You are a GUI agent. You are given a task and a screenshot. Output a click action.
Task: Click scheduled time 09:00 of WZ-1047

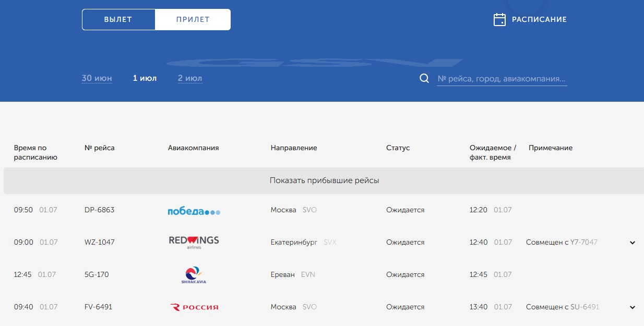pyautogui.click(x=23, y=242)
